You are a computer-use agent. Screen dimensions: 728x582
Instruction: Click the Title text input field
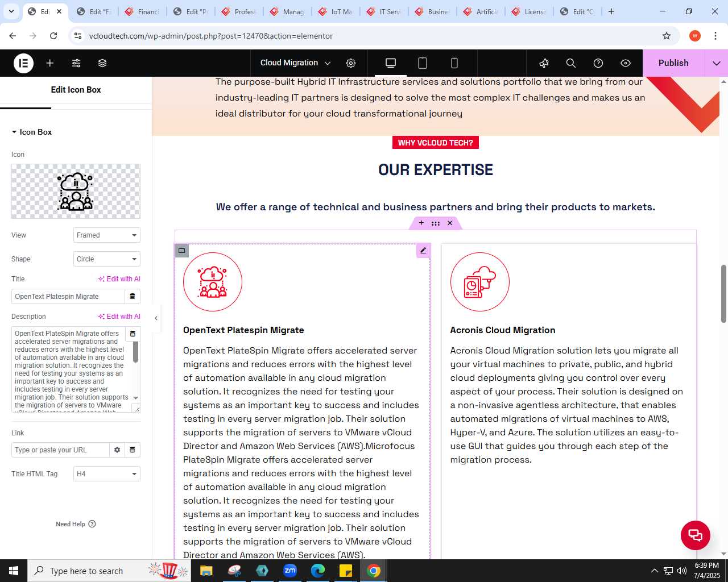tap(68, 297)
